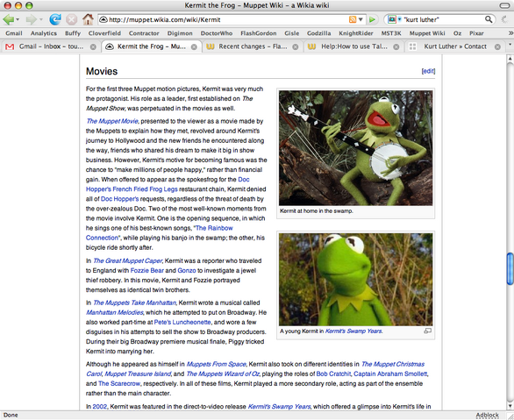Open the Muppets From Space link
514x420 pixels.
click(x=216, y=364)
